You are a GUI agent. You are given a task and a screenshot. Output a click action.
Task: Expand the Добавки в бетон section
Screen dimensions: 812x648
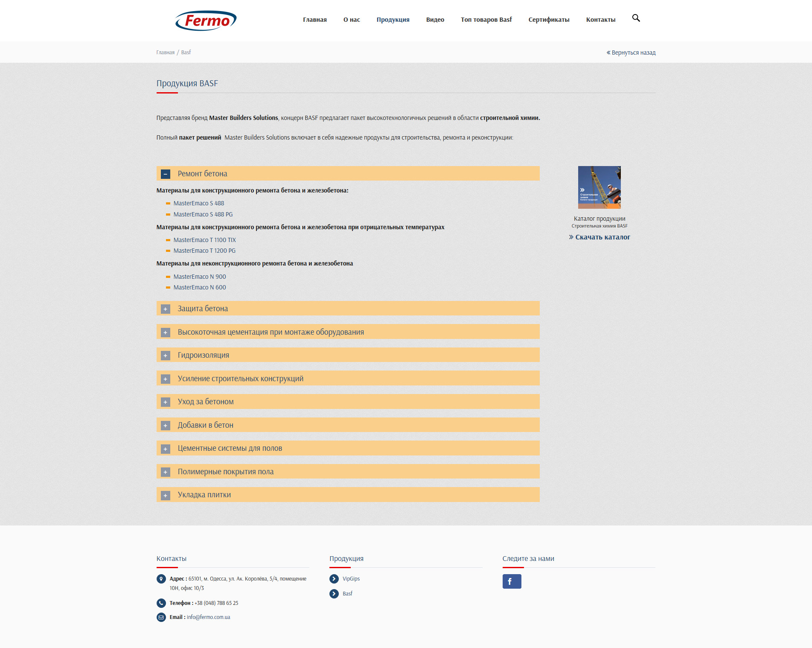166,426
